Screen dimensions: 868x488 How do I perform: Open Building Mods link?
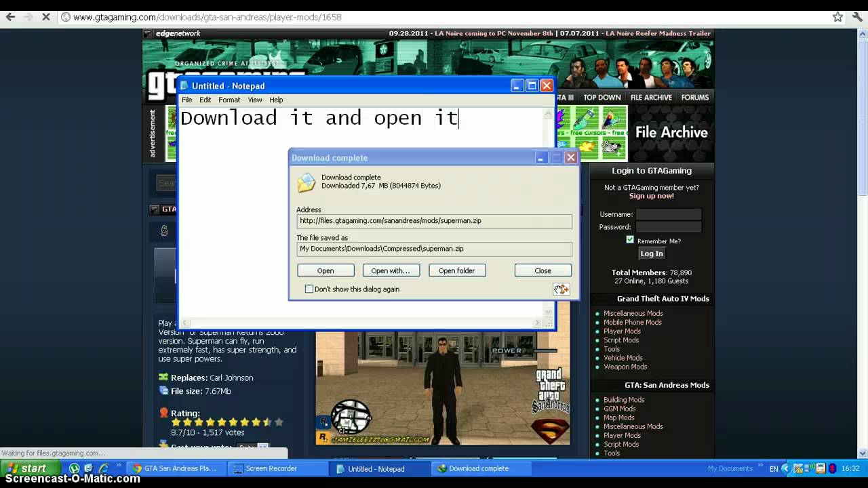click(x=624, y=400)
